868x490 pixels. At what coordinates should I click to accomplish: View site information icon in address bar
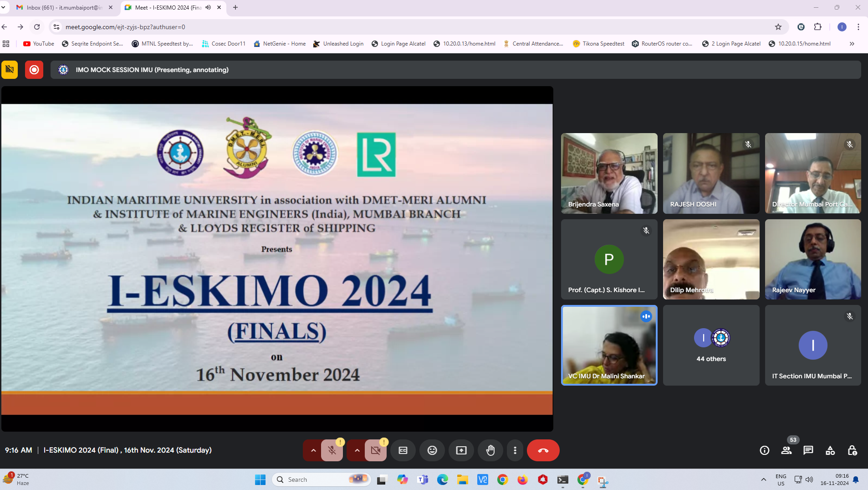56,27
